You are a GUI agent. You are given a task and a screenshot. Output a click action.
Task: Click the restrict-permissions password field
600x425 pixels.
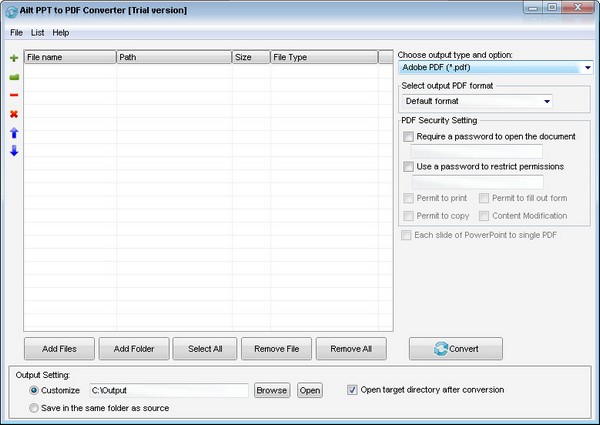click(478, 182)
